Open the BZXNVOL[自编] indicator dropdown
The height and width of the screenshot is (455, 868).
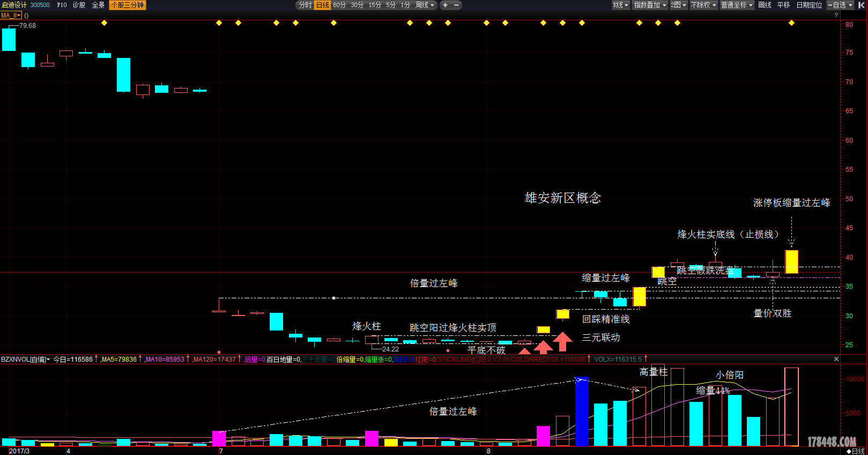(x=25, y=359)
